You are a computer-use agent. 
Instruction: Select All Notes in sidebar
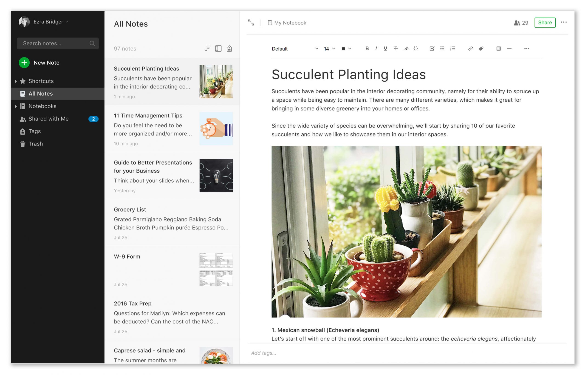click(x=40, y=94)
